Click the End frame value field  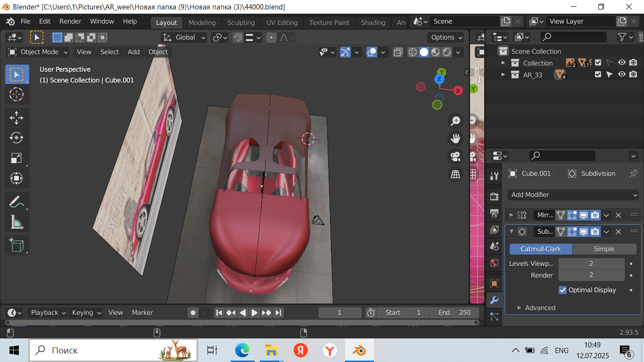[x=454, y=313]
